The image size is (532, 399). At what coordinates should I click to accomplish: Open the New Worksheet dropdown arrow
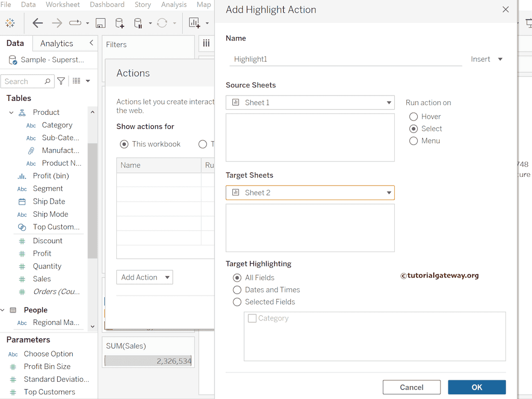pyautogui.click(x=207, y=23)
